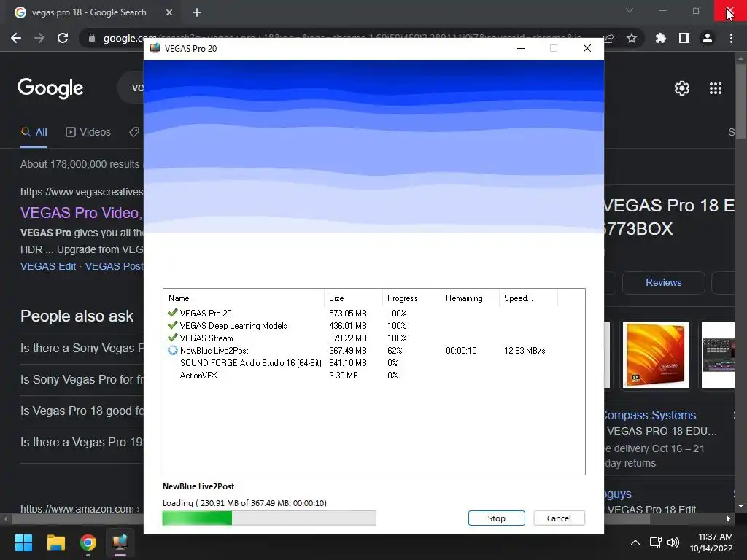Expand the Is Vegas Pro 18 good question
Screen dimensions: 747x560
click(x=82, y=411)
